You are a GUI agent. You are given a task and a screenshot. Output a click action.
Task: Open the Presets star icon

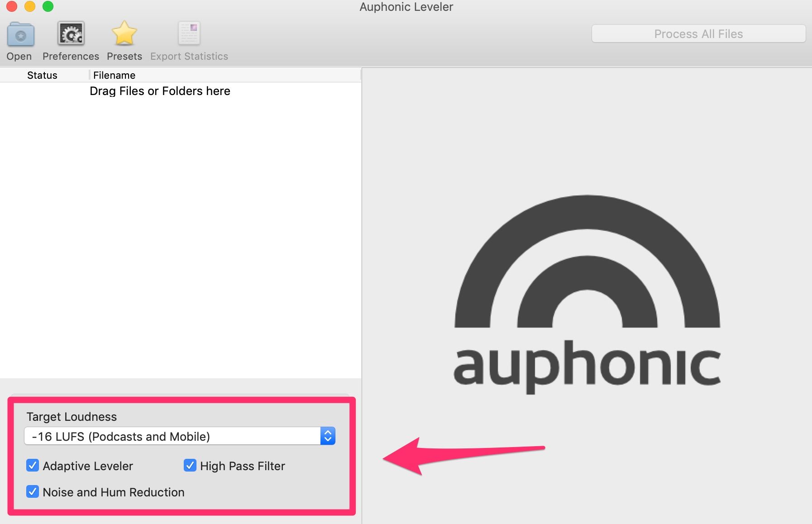point(124,33)
